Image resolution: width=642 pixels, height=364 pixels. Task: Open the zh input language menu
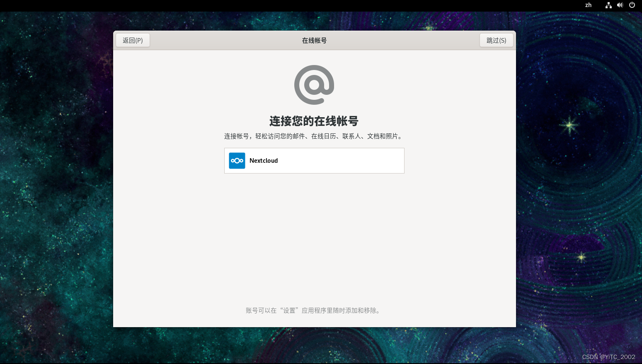click(x=588, y=5)
